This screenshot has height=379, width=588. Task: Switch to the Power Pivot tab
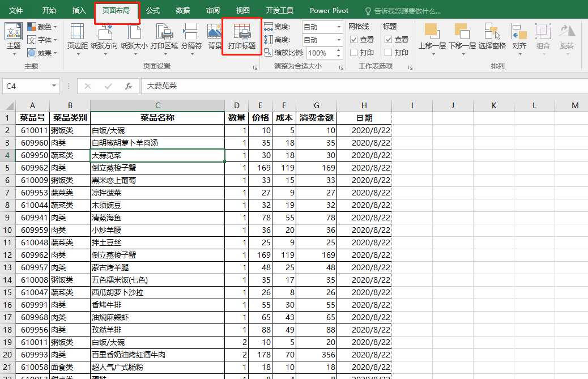click(329, 11)
